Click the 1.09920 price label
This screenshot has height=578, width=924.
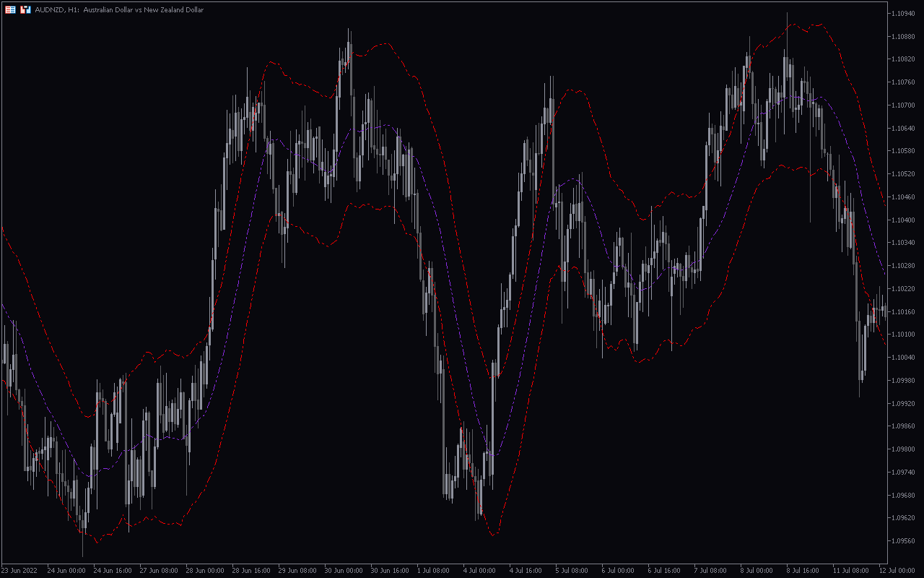coord(904,404)
